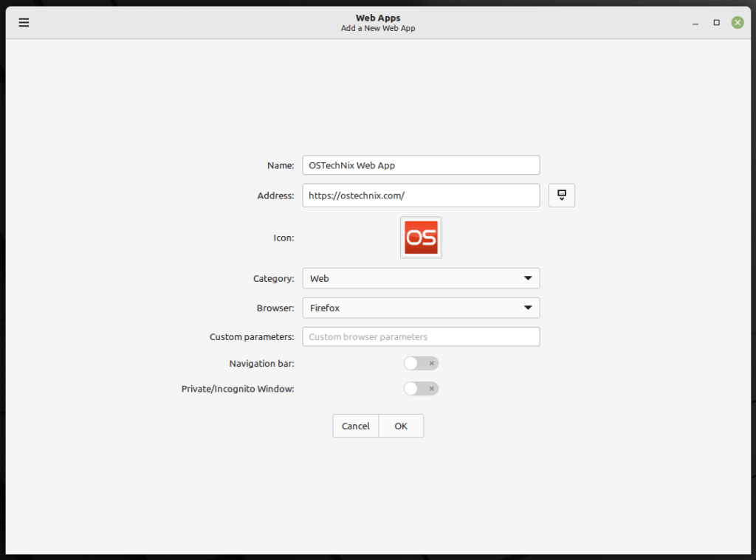Click the Web Apps title header

(x=378, y=17)
